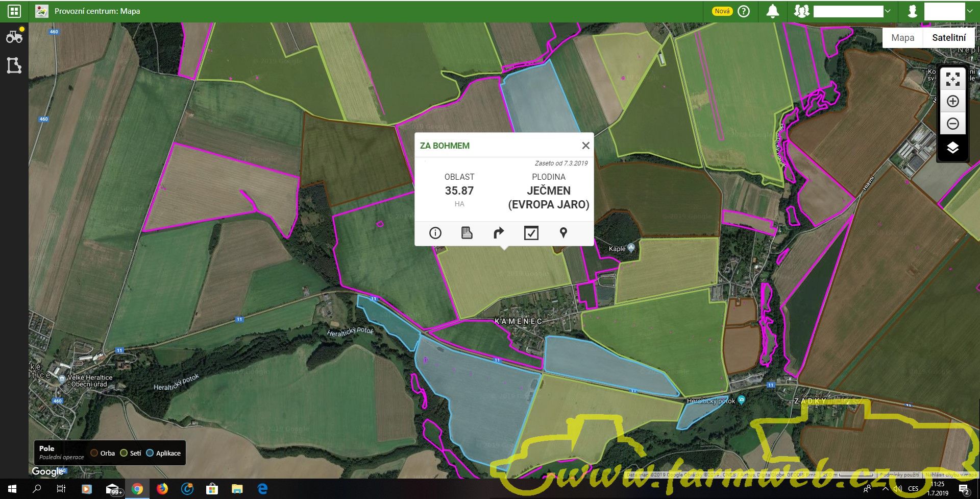Click the yellow Nová badge
This screenshot has width=980, height=499.
coord(722,11)
